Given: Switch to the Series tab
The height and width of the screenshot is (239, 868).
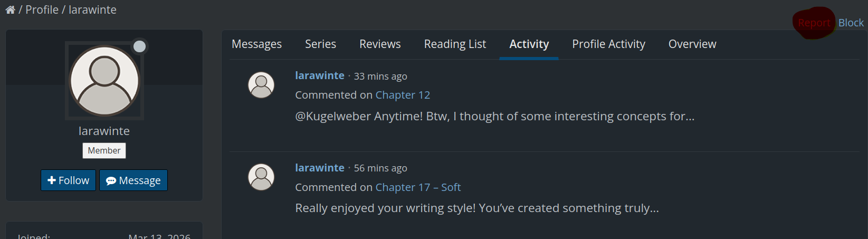Looking at the screenshot, I should 320,44.
